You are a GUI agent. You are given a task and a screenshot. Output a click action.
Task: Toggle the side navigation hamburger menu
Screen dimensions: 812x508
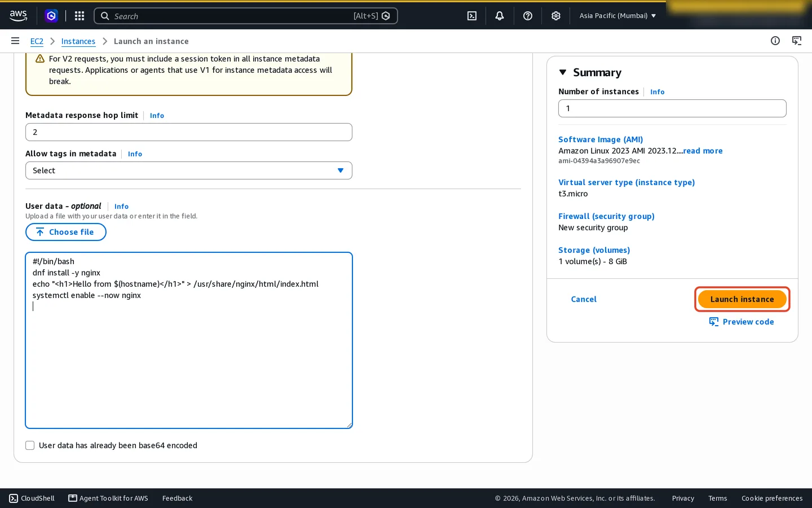pyautogui.click(x=15, y=41)
